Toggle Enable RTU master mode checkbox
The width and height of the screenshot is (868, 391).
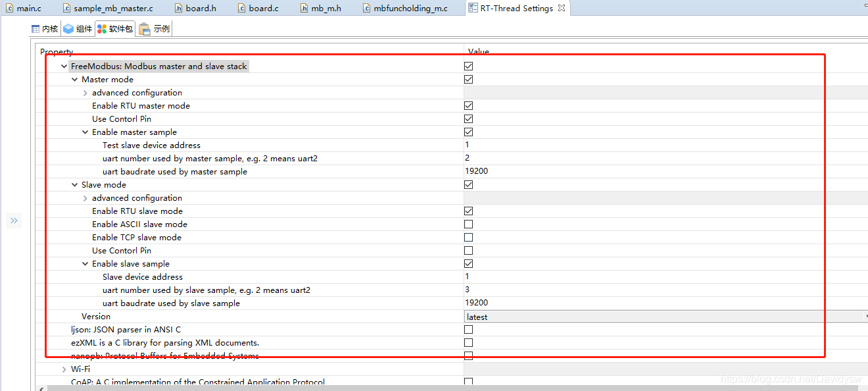click(469, 105)
